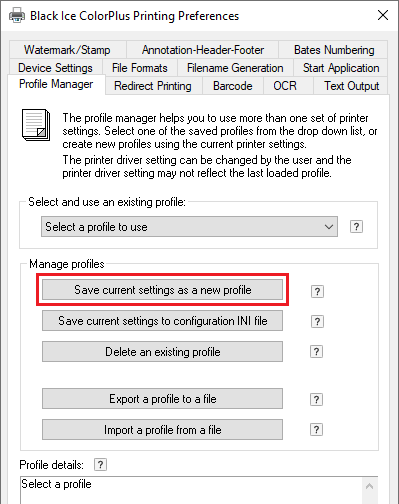Open the Barcode tab
The height and width of the screenshot is (504, 399).
click(x=233, y=86)
